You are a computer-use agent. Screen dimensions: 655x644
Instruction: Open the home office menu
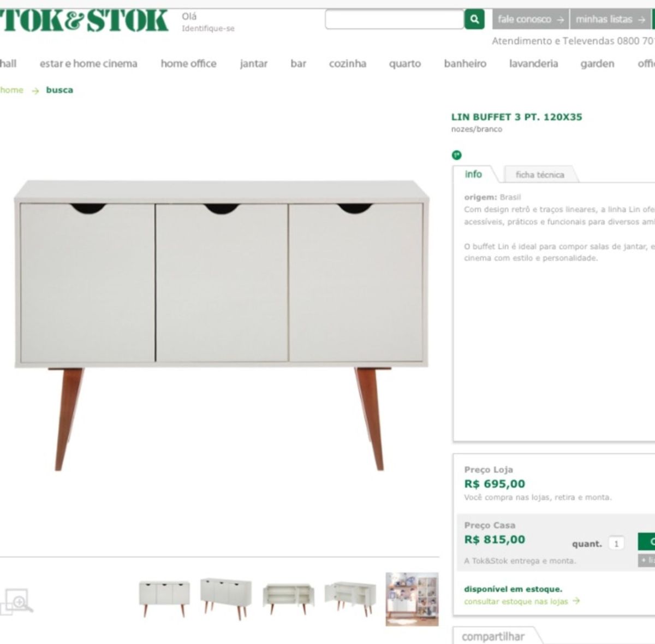pos(188,63)
